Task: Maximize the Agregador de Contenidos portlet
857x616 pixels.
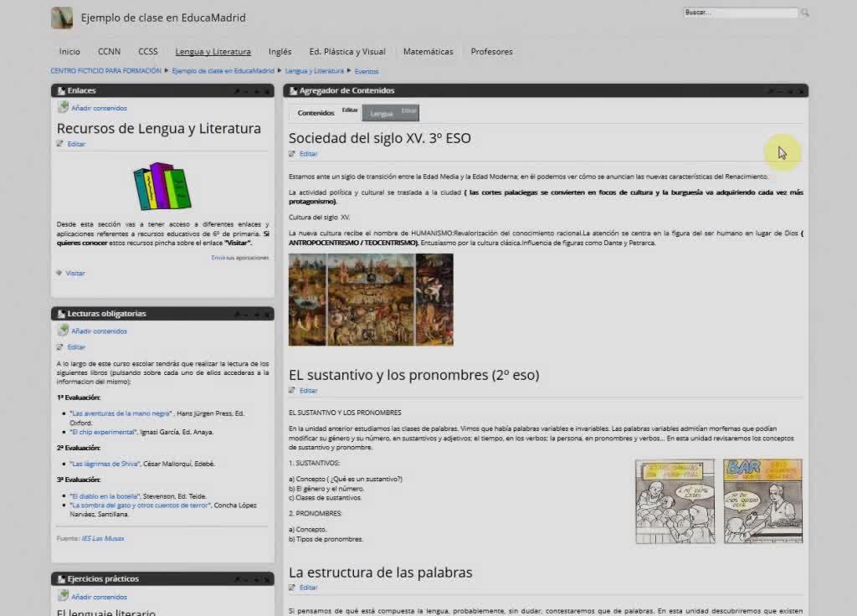Action: pyautogui.click(x=790, y=91)
